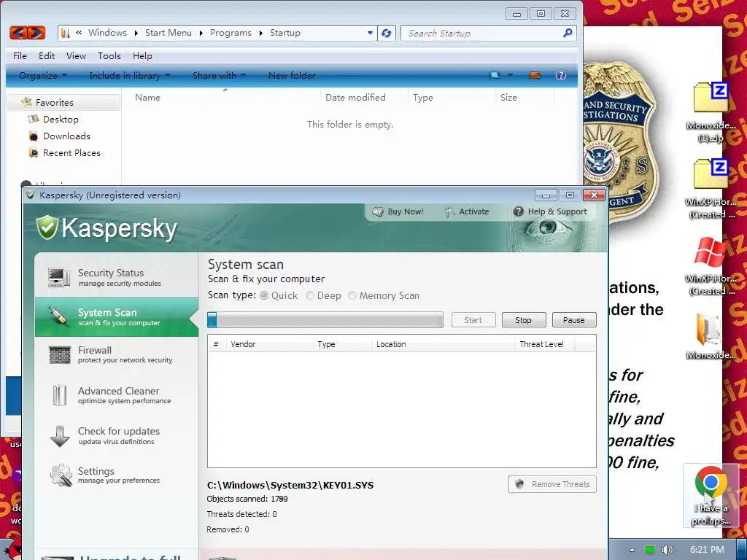This screenshot has height=560, width=747.
Task: Expand Start Menu breadcrumb arrow
Action: (x=201, y=33)
